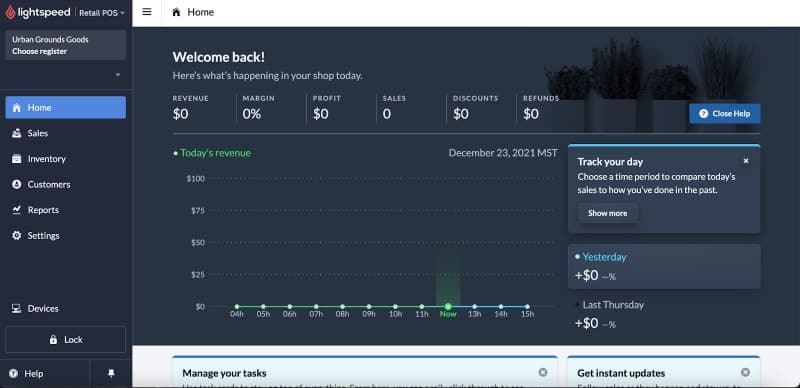This screenshot has height=388, width=800.
Task: Click the Devices monitor icon
Action: (17, 308)
